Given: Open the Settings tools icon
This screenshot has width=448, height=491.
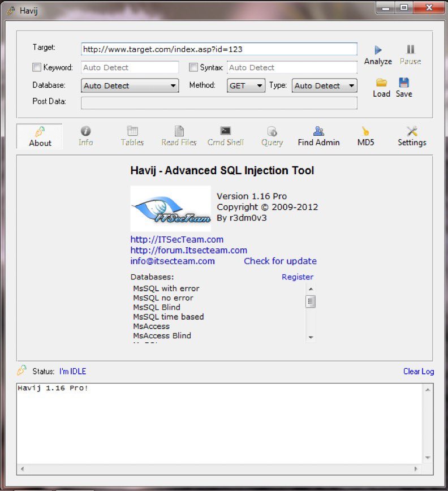Looking at the screenshot, I should [x=412, y=131].
